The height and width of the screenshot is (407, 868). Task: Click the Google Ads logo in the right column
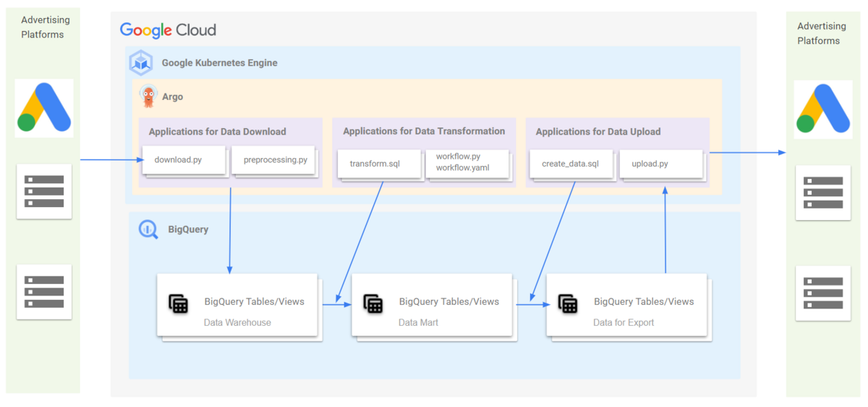[823, 109]
